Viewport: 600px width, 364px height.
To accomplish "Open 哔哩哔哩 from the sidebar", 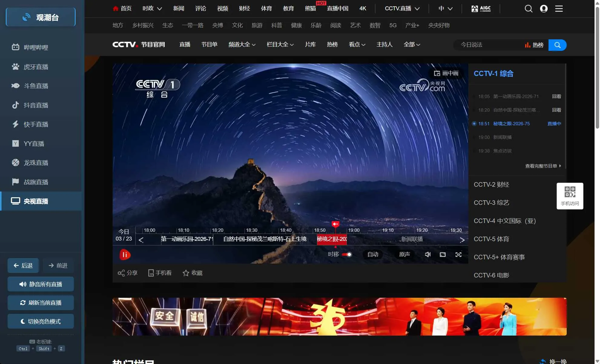I will [x=36, y=48].
